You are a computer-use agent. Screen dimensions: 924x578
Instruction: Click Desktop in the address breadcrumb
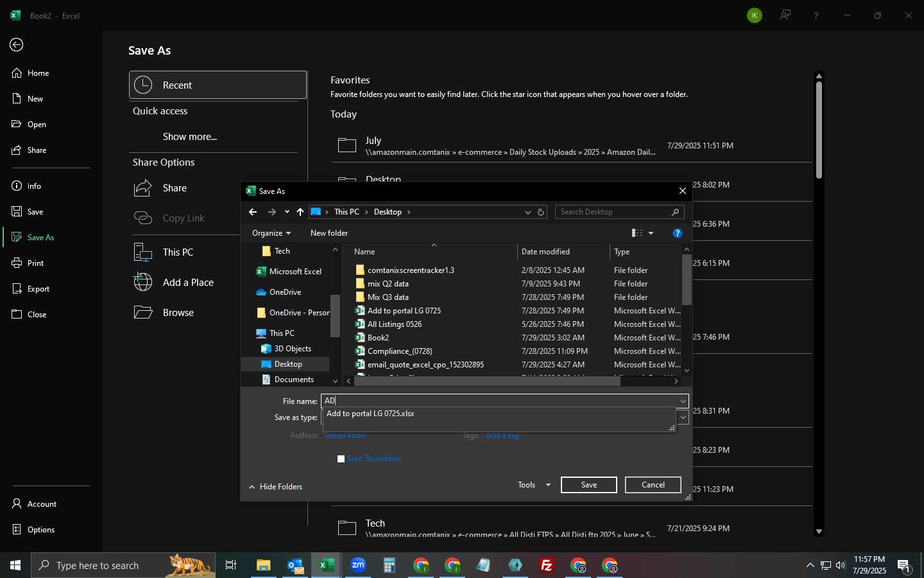pyautogui.click(x=388, y=212)
